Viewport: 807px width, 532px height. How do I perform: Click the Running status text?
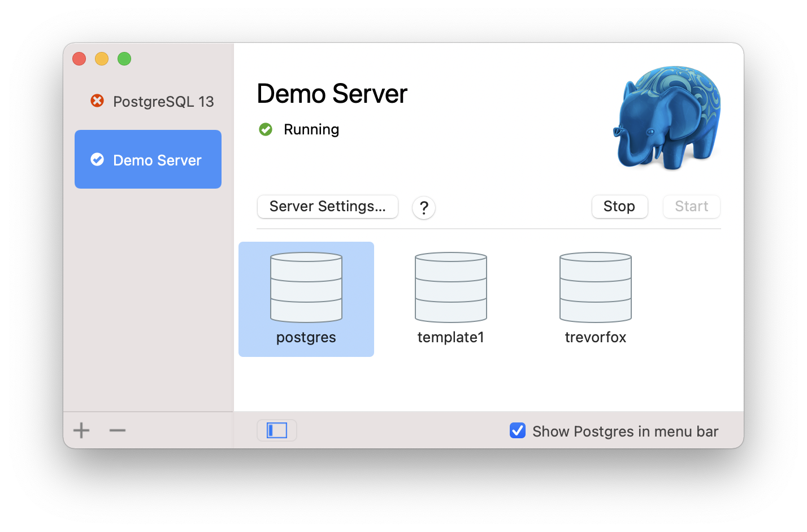click(311, 129)
